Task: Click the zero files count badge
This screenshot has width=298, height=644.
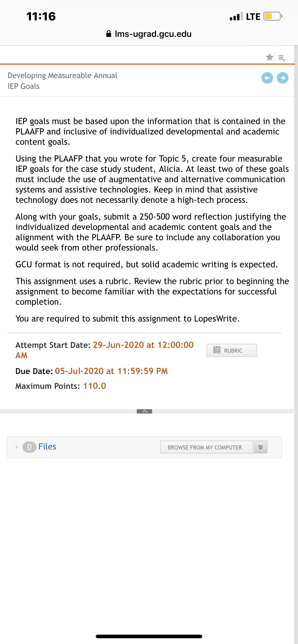Action: point(29,447)
